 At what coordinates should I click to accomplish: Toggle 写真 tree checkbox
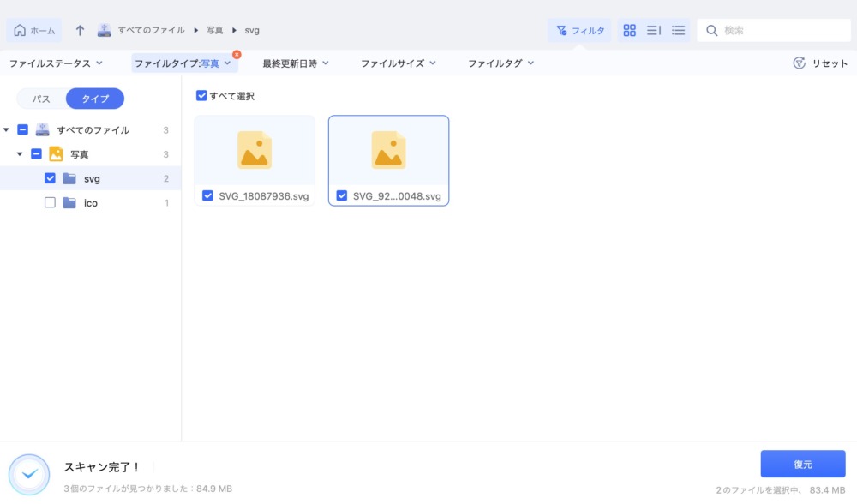tap(36, 154)
